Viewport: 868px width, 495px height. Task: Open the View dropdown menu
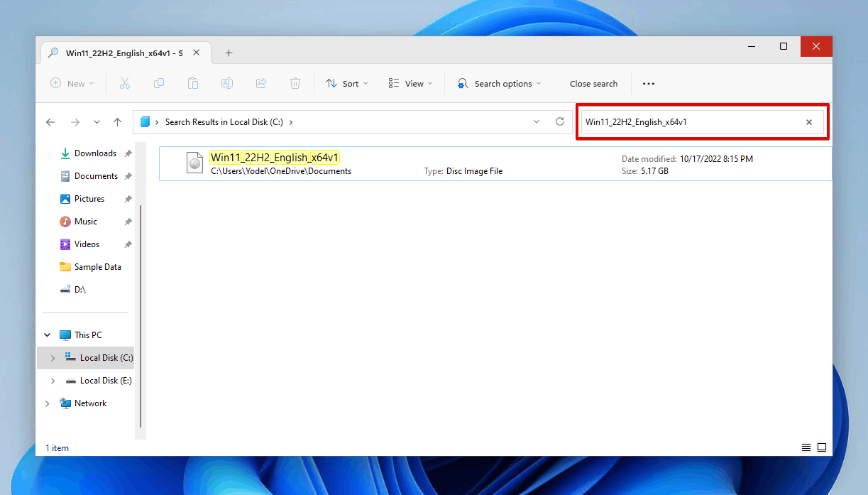click(x=411, y=84)
